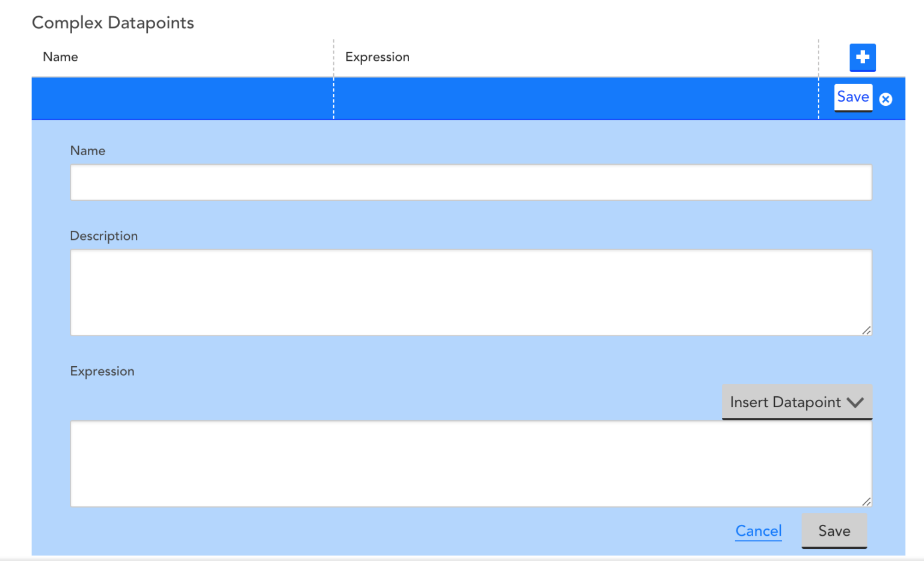Grab the Expression box resize handle
The height and width of the screenshot is (561, 924).
tap(866, 501)
